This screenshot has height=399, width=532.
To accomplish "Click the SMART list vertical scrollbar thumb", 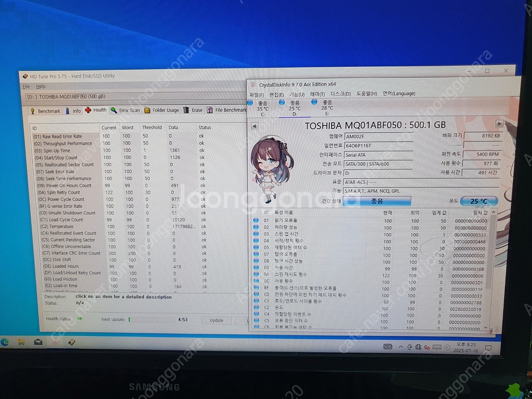I will coord(489,251).
